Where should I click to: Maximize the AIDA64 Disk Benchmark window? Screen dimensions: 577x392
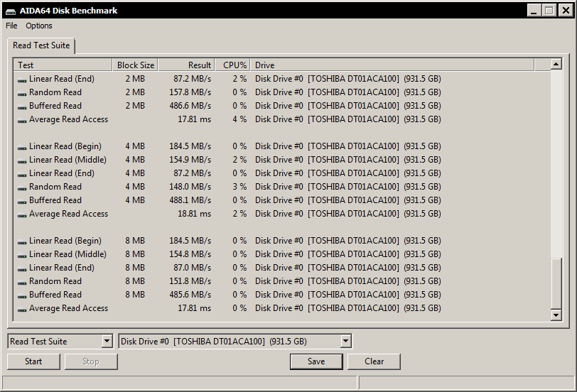tap(549, 10)
